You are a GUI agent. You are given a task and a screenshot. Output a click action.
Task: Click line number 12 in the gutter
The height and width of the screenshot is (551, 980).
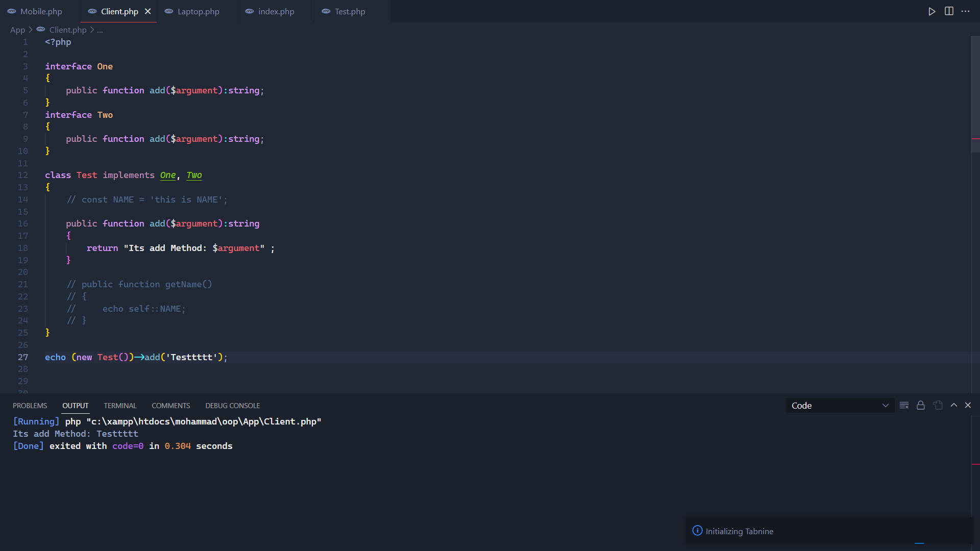click(x=23, y=175)
